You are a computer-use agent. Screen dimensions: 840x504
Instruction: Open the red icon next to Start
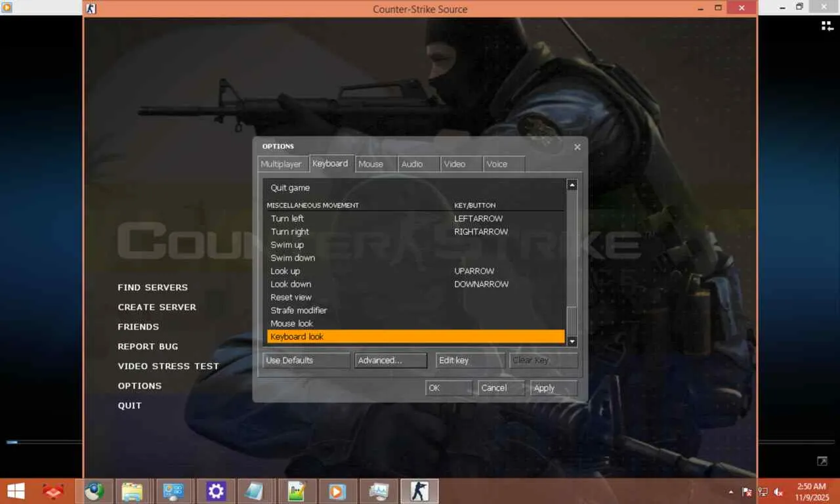click(x=53, y=491)
